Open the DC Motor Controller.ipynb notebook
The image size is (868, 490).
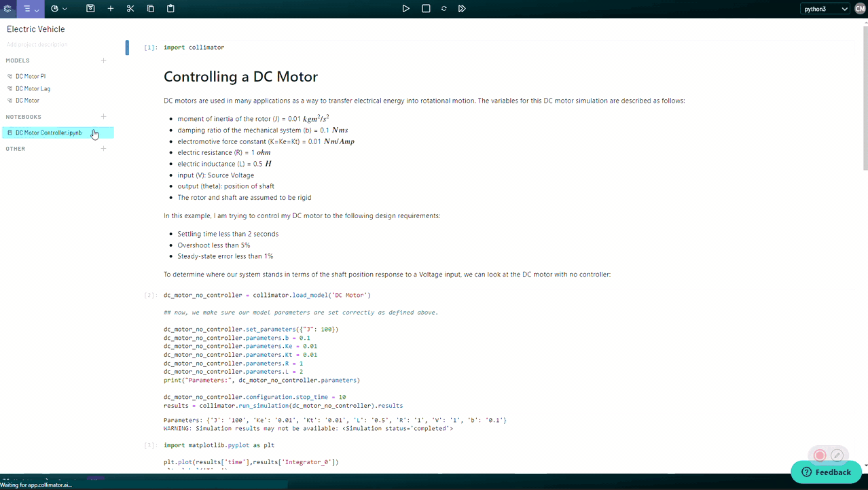[x=48, y=133]
